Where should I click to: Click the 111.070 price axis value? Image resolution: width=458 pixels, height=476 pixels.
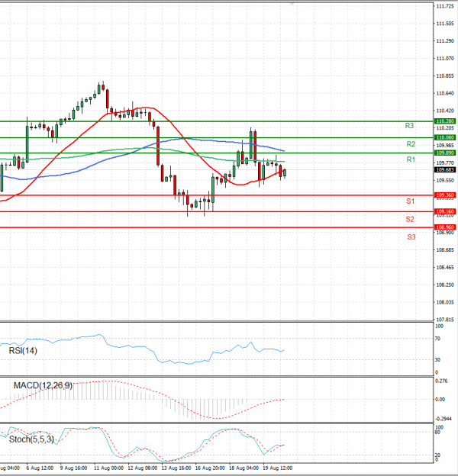click(x=445, y=58)
